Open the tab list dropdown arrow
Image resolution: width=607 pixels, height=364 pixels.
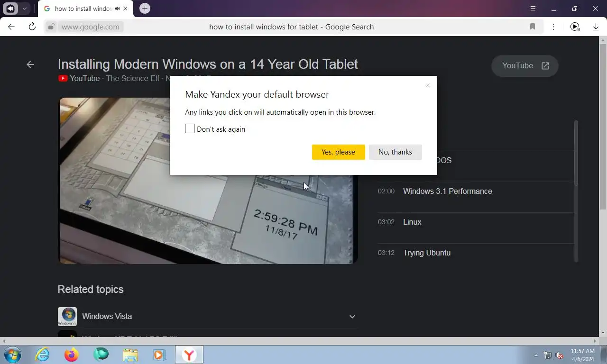point(24,9)
